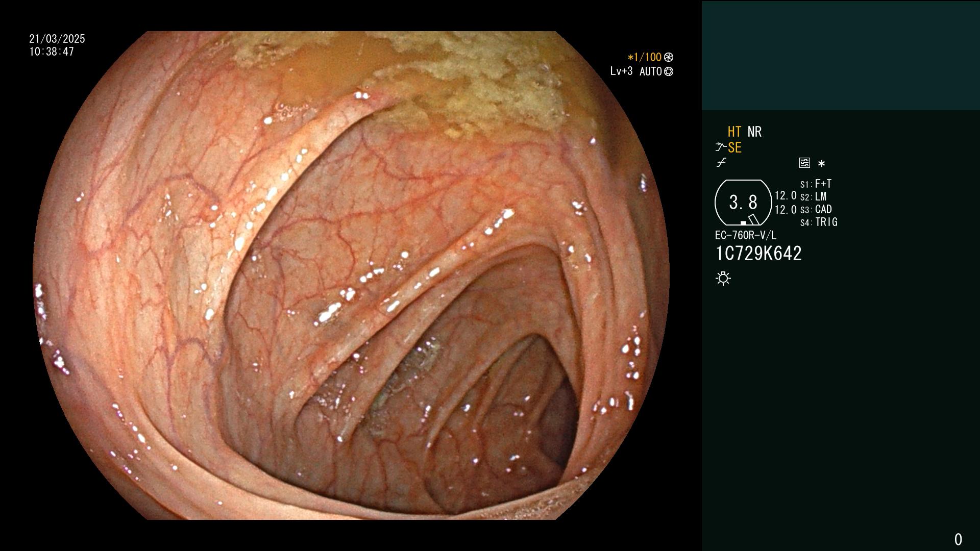Click the HT indicator
980x551 pixels.
[x=734, y=132]
